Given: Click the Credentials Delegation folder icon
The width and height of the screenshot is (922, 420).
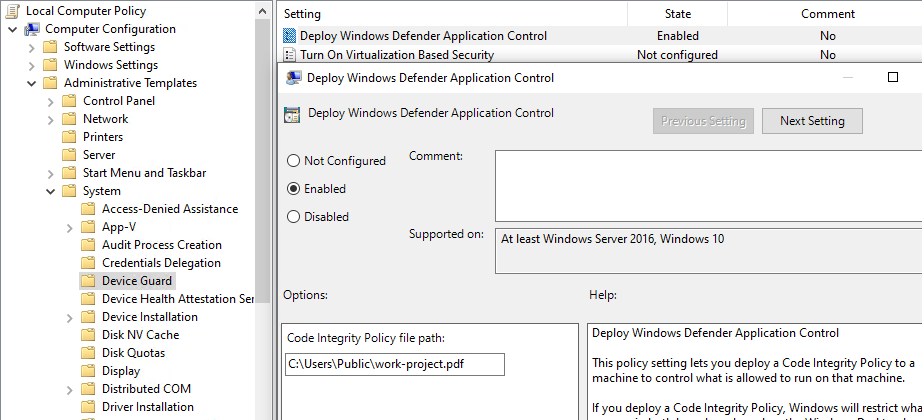Looking at the screenshot, I should pyautogui.click(x=88, y=263).
